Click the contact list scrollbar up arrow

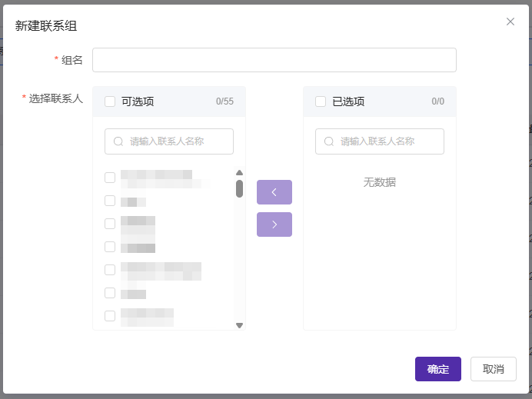(x=240, y=173)
